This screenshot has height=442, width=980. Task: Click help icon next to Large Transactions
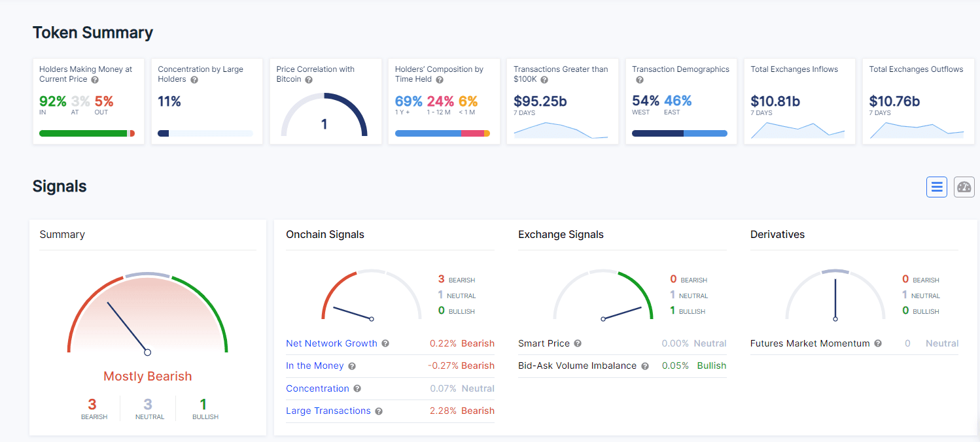click(379, 411)
